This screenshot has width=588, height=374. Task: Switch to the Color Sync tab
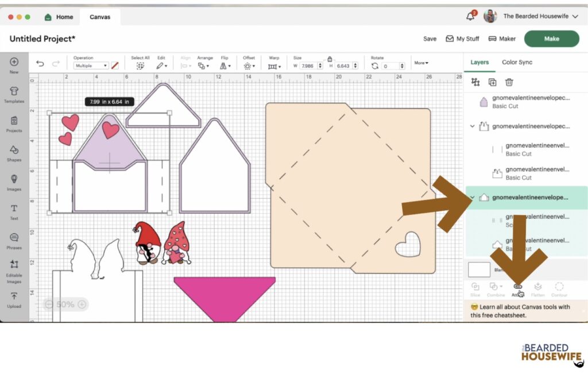click(x=517, y=62)
